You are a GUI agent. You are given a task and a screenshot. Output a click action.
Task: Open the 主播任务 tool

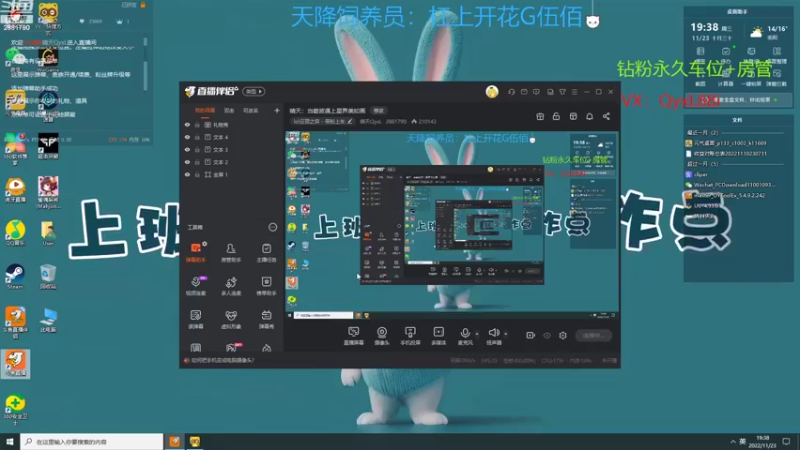point(266,253)
